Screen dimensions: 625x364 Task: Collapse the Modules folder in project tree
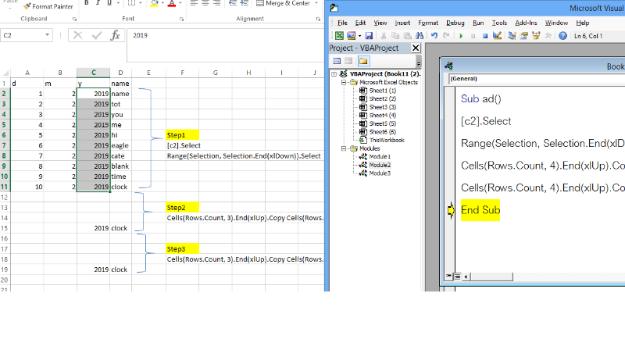coord(344,148)
